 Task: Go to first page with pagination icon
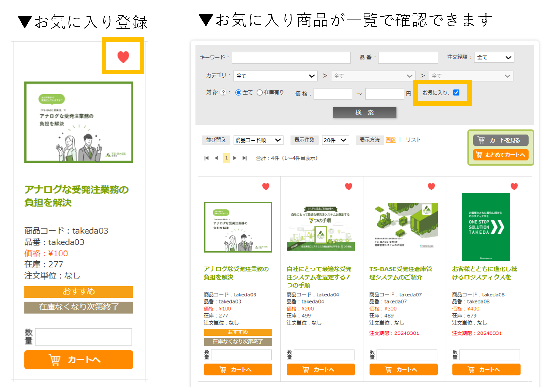coord(206,158)
